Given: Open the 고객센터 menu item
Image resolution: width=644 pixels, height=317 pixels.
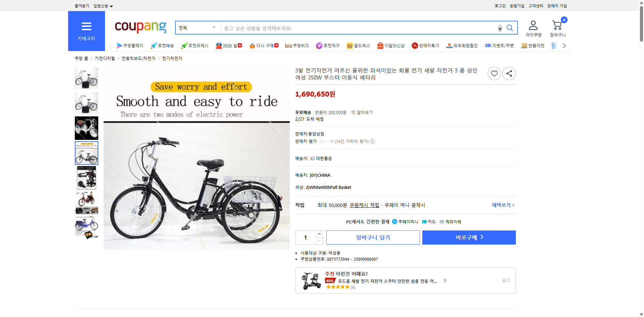Looking at the screenshot, I should click(536, 6).
